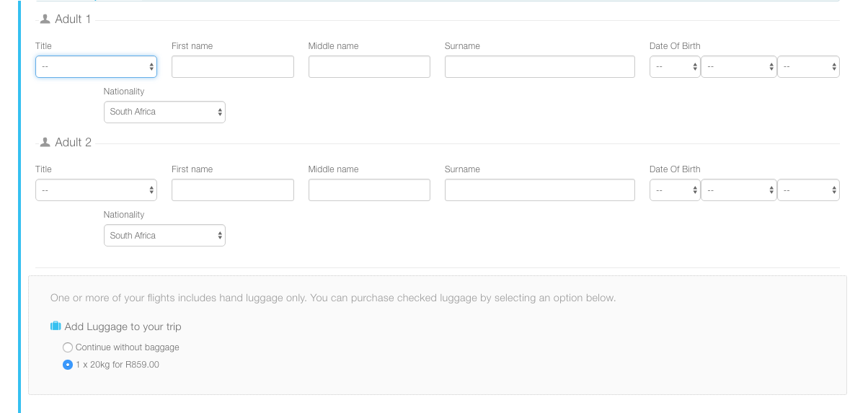This screenshot has width=868, height=413.
Task: Click the person icon beside Adult 1
Action: (x=45, y=19)
